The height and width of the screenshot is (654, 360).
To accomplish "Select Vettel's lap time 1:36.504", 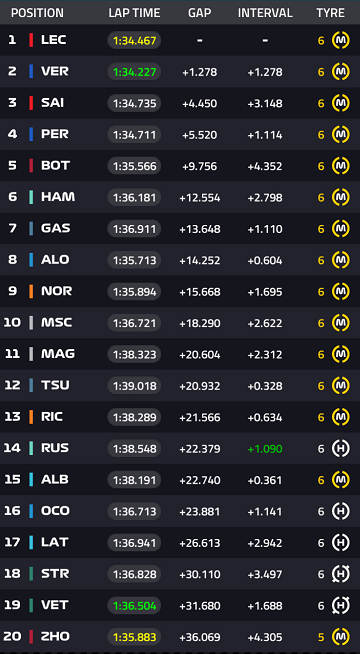I will click(134, 606).
